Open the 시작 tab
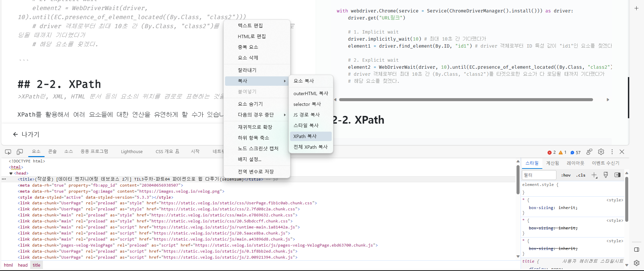 coord(195,151)
